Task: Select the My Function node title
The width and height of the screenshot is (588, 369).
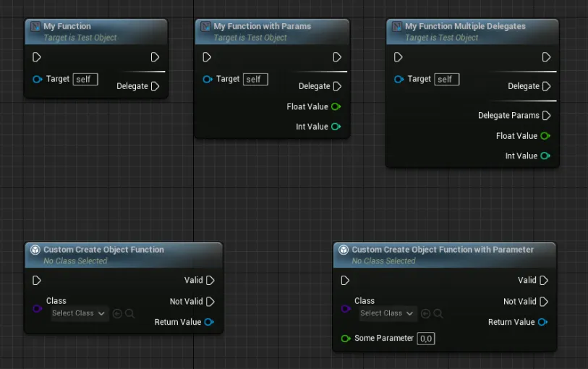Action: (67, 26)
